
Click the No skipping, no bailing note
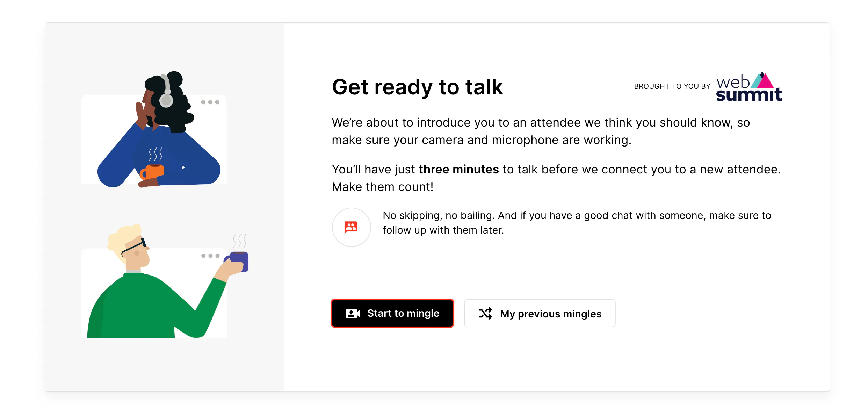[x=577, y=223]
